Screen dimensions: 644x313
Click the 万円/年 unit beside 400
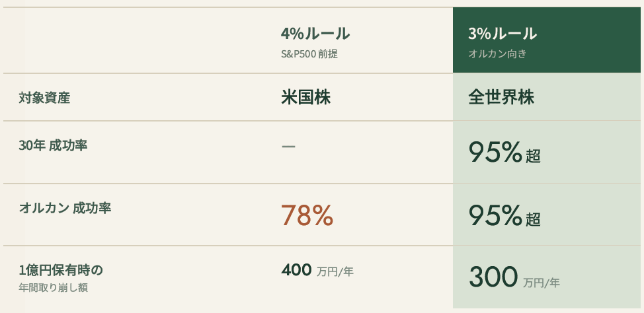(x=335, y=271)
